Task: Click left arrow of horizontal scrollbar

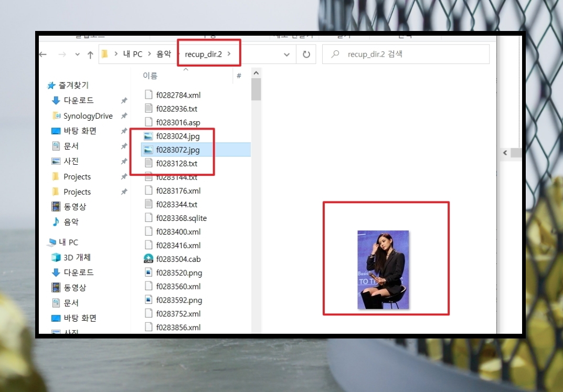Action: click(x=505, y=153)
